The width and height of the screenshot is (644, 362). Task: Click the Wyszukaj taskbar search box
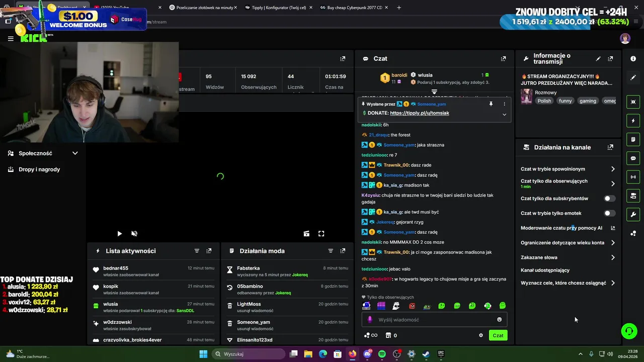pos(248,354)
